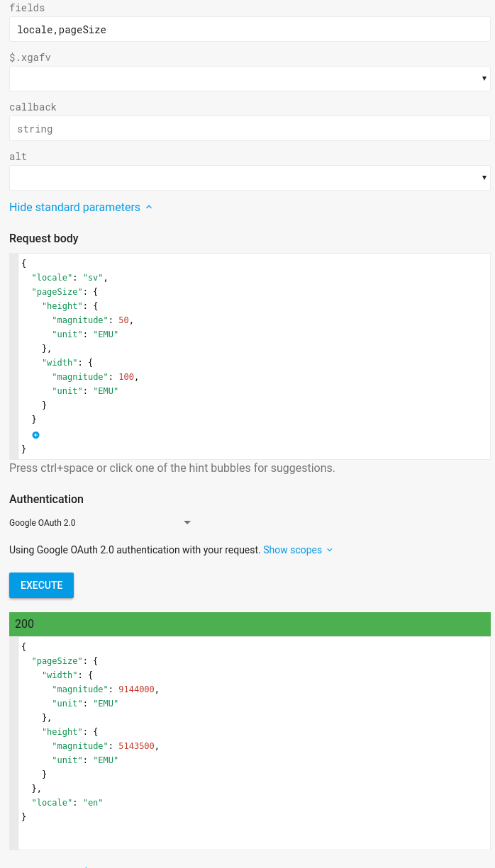Click the blue plus hint bubble
The image size is (495, 868).
35,434
